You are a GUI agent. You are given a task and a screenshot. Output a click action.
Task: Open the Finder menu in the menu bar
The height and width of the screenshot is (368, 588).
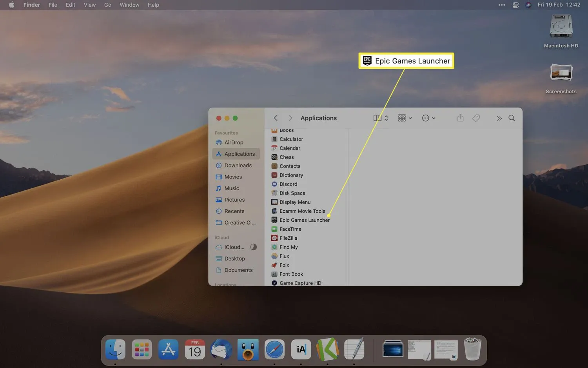(32, 5)
